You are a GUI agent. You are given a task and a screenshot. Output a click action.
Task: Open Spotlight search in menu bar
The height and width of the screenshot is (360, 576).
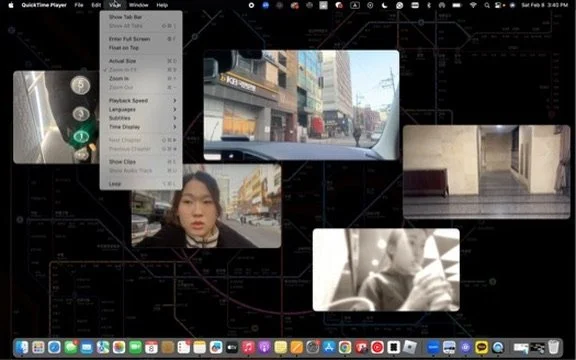487,5
